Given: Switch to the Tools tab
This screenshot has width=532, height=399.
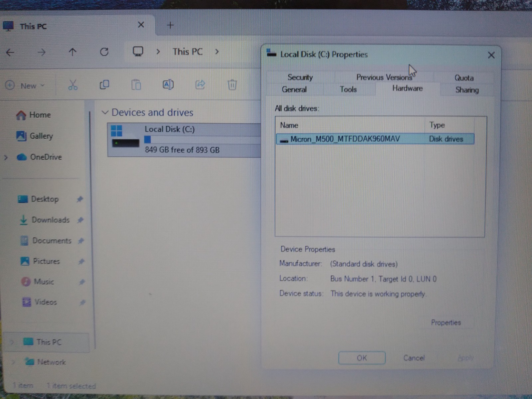Looking at the screenshot, I should pyautogui.click(x=348, y=89).
